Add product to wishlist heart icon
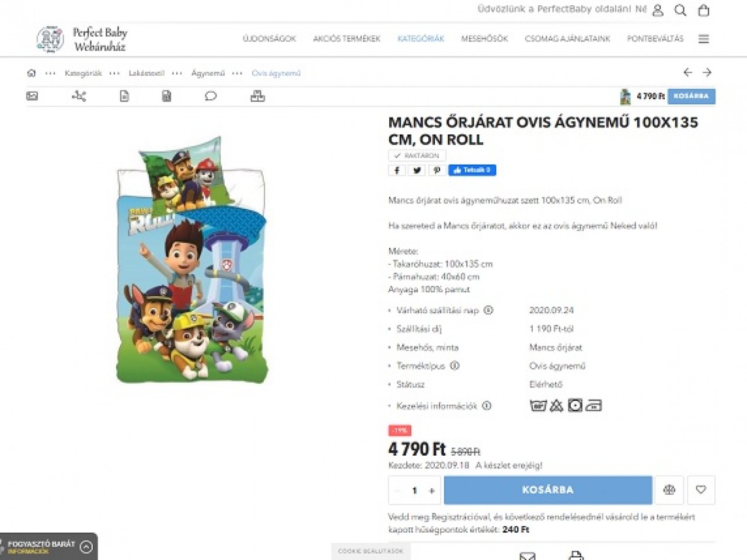Image resolution: width=747 pixels, height=560 pixels. (x=701, y=490)
